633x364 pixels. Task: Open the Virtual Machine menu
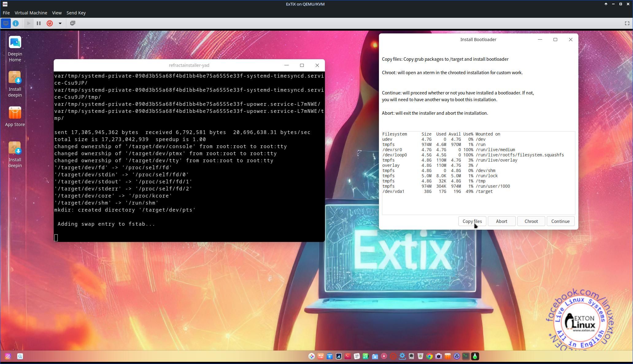(x=31, y=13)
